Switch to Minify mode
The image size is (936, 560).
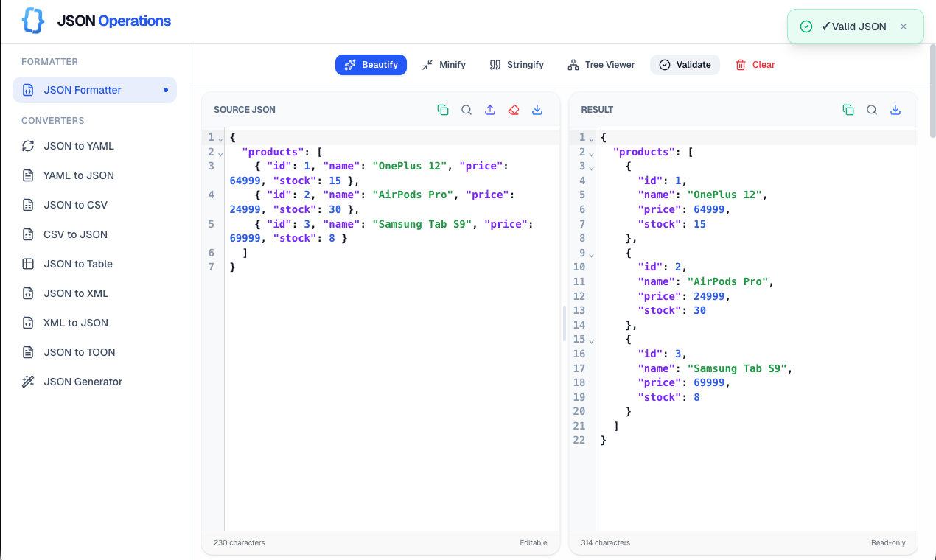pos(444,64)
